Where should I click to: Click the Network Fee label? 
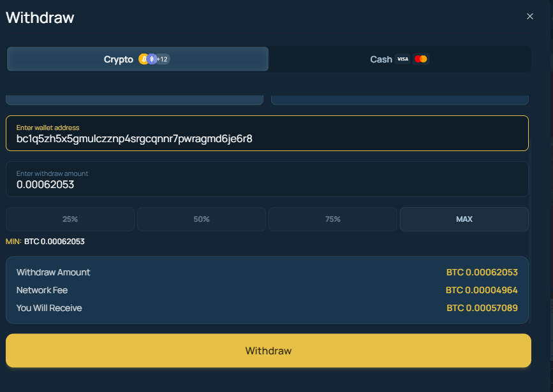42,290
